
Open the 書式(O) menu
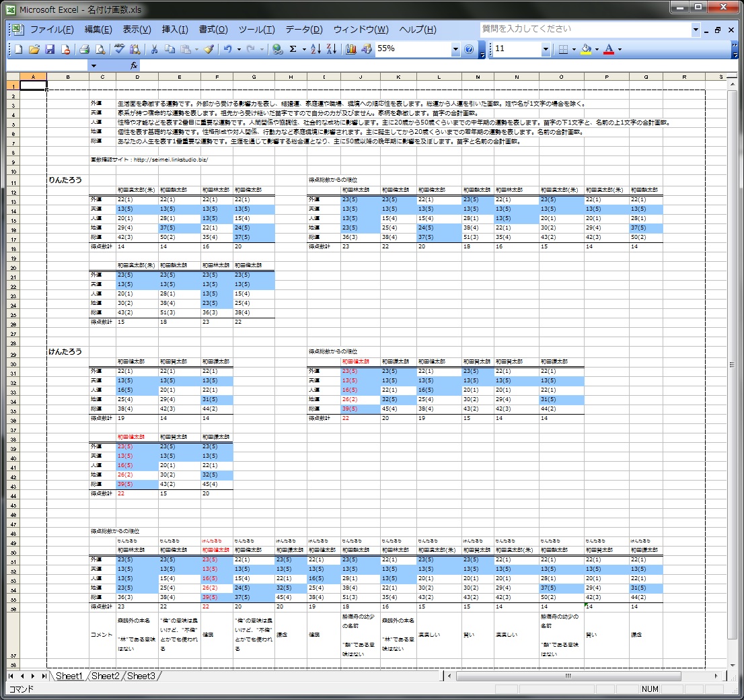[213, 30]
